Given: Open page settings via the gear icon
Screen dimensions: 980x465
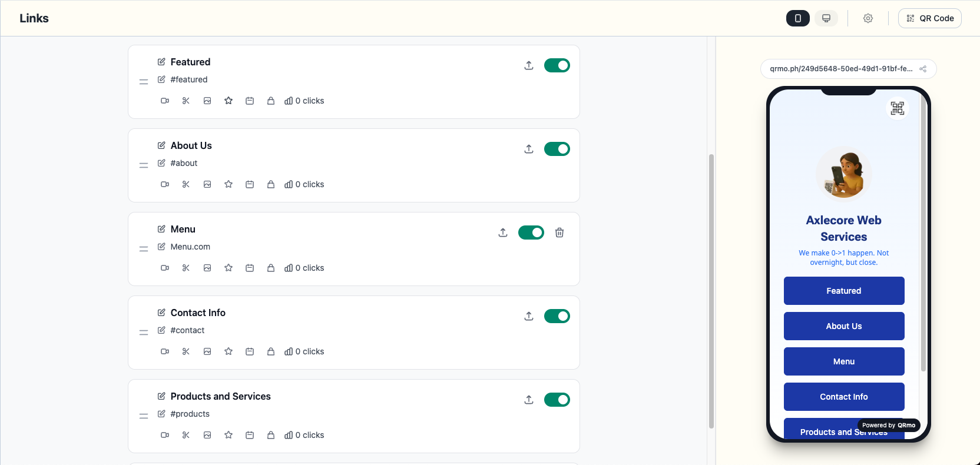Looking at the screenshot, I should pos(868,18).
